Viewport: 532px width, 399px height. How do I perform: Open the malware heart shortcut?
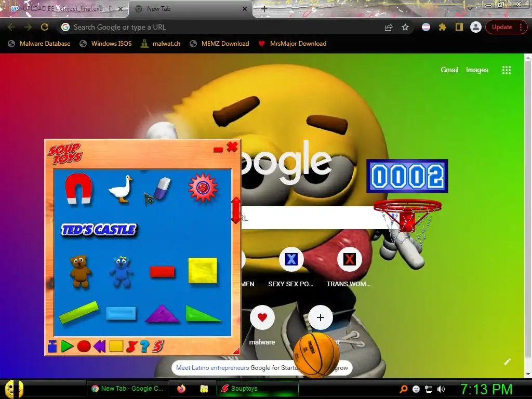point(262,326)
